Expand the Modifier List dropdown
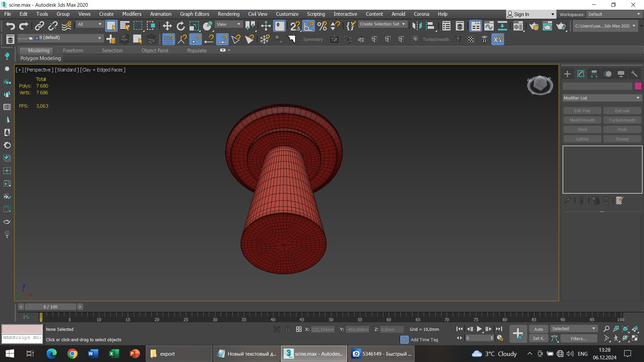This screenshot has width=644, height=362. 602,98
